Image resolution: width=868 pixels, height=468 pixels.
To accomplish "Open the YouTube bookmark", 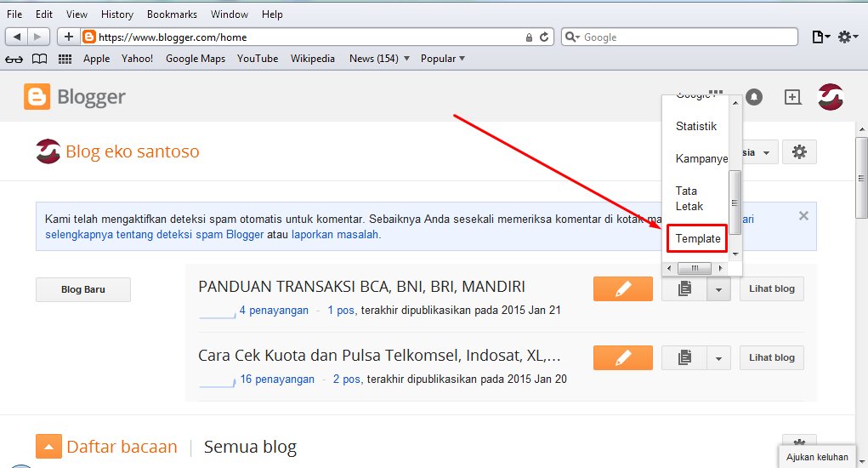I will (x=258, y=59).
